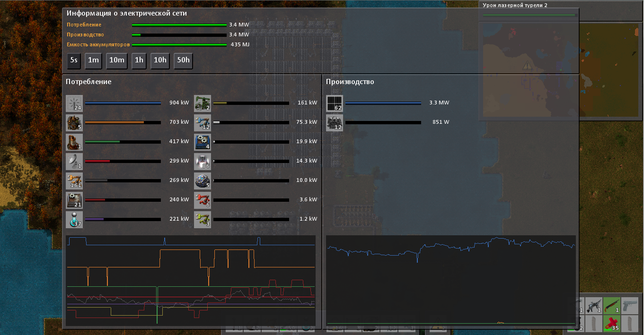Click the oil refinery consumer icon
Image resolution: width=644 pixels, height=335 pixels.
74,142
